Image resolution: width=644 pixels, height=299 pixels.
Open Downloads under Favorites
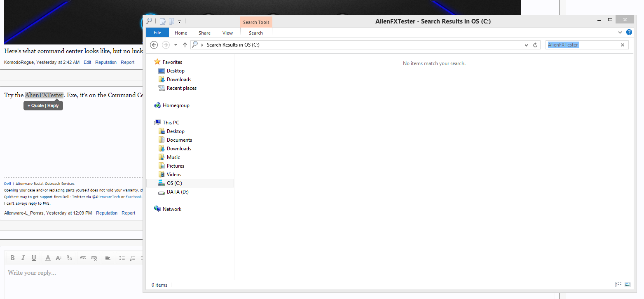pos(179,79)
